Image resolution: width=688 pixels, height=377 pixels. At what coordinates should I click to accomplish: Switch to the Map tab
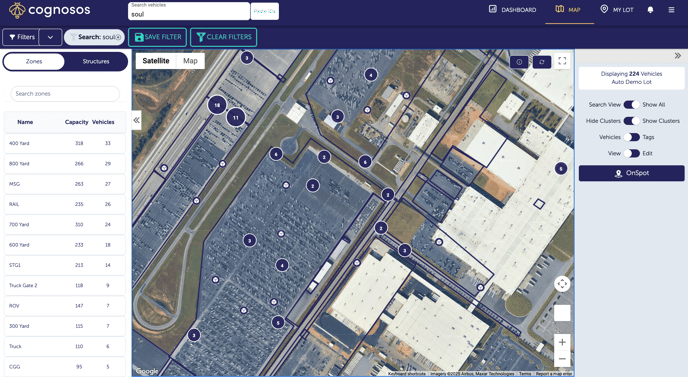[568, 10]
